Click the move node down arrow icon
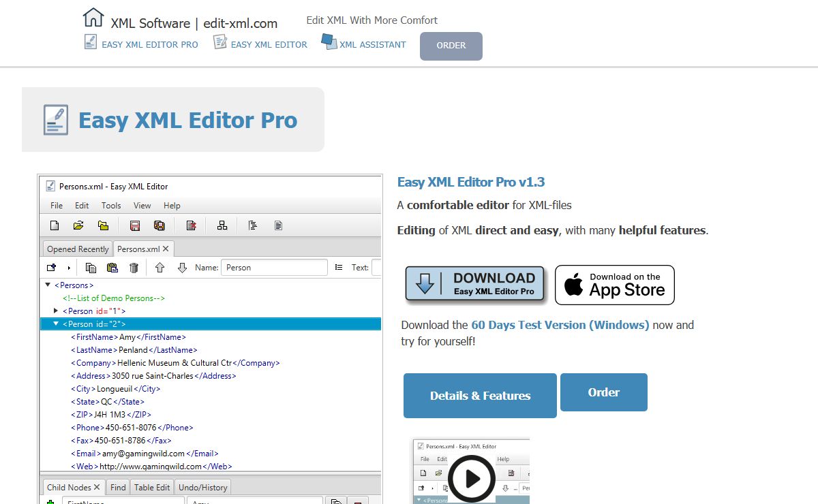 (182, 268)
